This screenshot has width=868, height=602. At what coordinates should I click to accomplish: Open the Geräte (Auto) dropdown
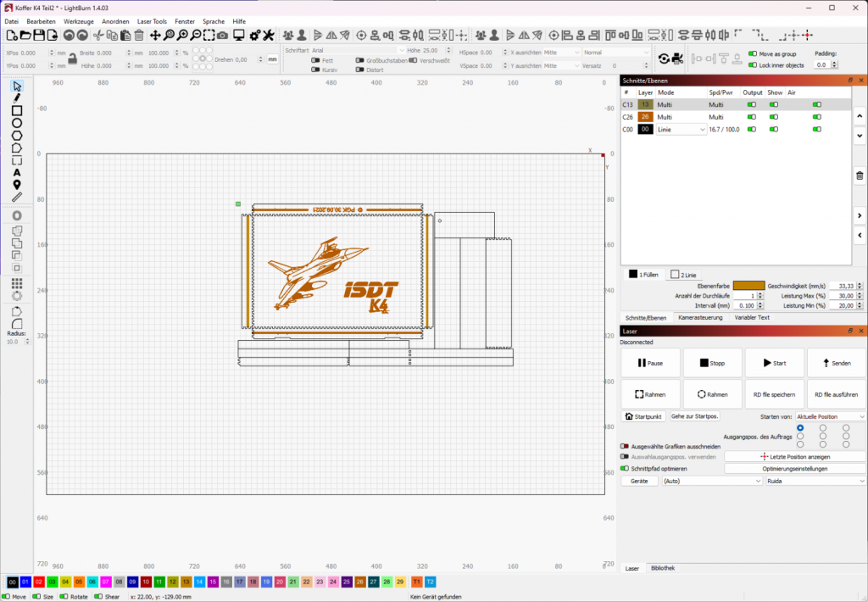(712, 481)
